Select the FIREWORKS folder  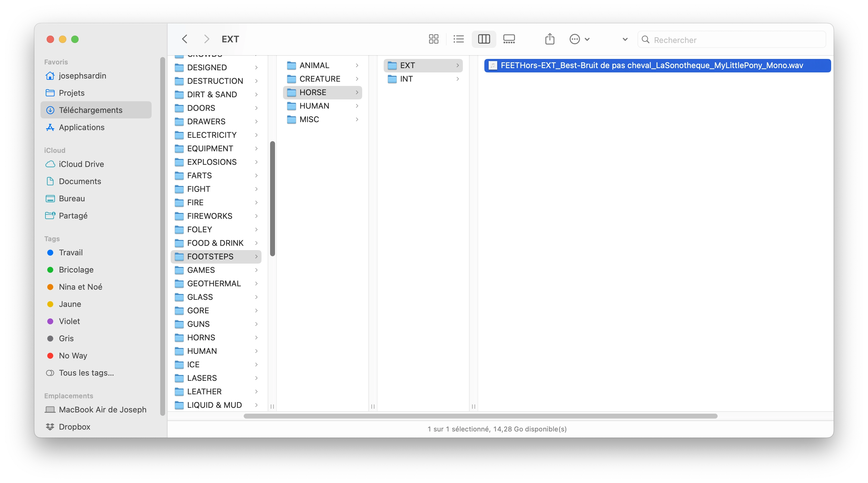pos(216,216)
